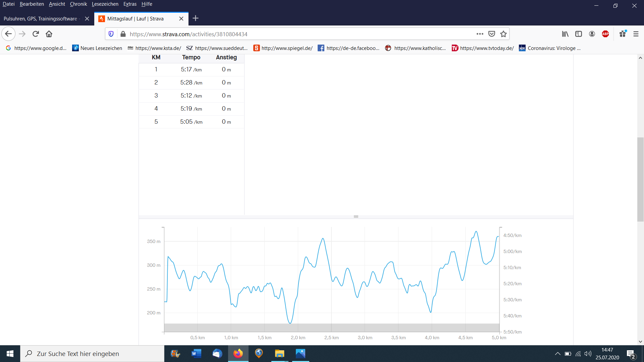Open the spiegel.de bookmark
644x362 pixels.
tap(283, 48)
